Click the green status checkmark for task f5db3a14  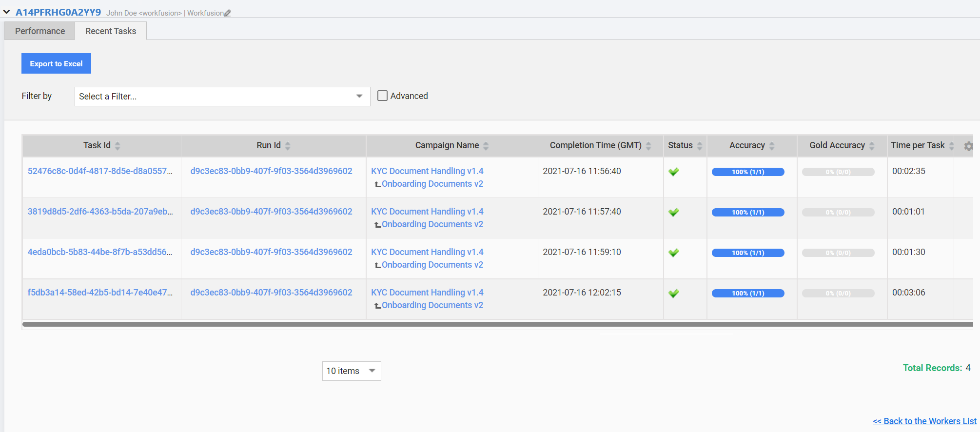click(674, 293)
